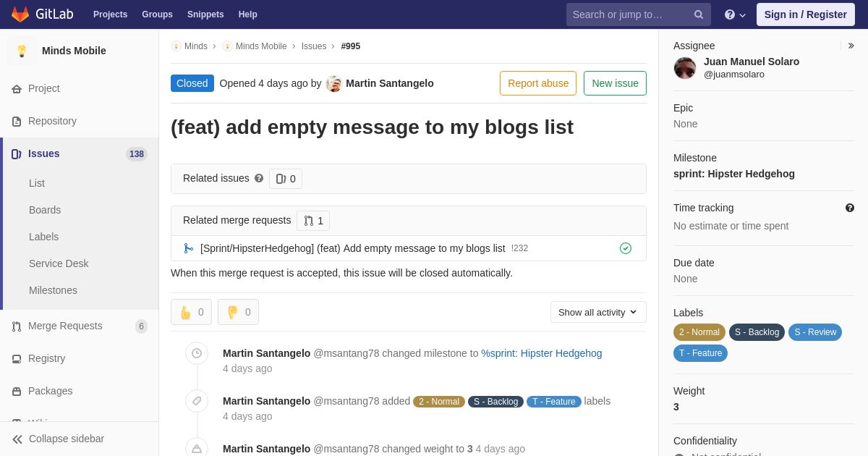Click the Merge Requests count badge 6
Viewport: 868px width, 456px height.
tap(141, 326)
